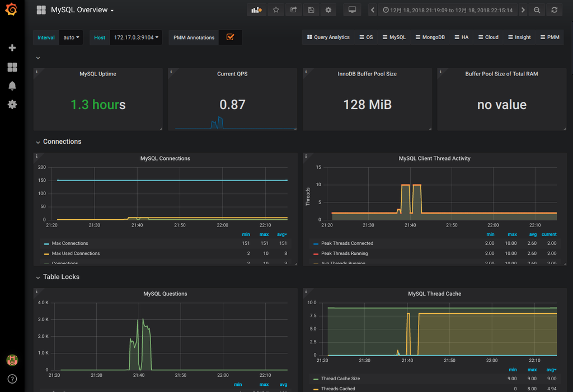The image size is (573, 392).
Task: Click info icon on MySQL Thread Cache panel
Action: click(x=306, y=291)
